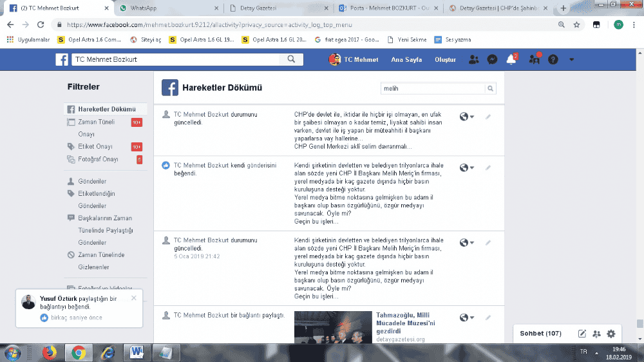Viewport: 644px width, 362px height.
Task: Switch to first Detay Gazetesi tab
Action: pyautogui.click(x=278, y=8)
